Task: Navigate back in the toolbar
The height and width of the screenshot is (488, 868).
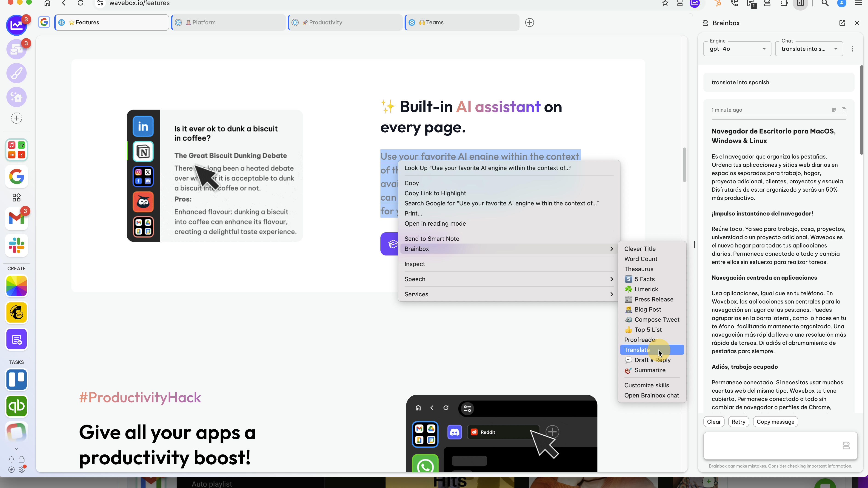Action: [64, 3]
